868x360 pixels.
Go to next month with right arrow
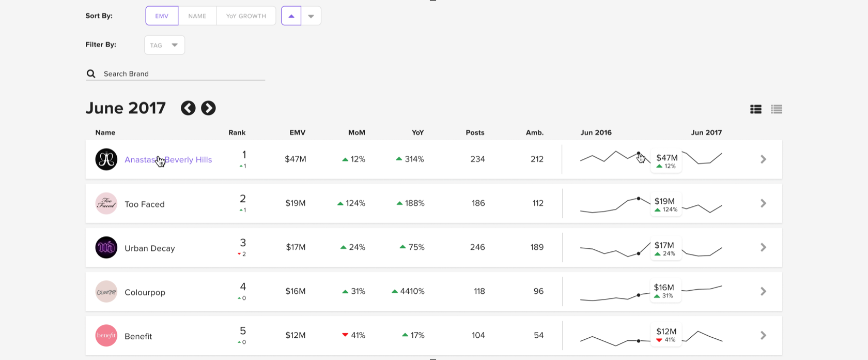pyautogui.click(x=208, y=108)
